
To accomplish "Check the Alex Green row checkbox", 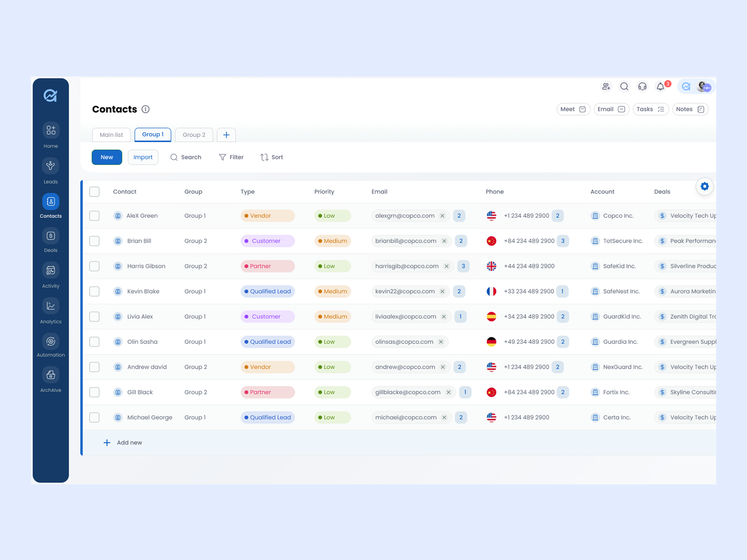I will [94, 216].
